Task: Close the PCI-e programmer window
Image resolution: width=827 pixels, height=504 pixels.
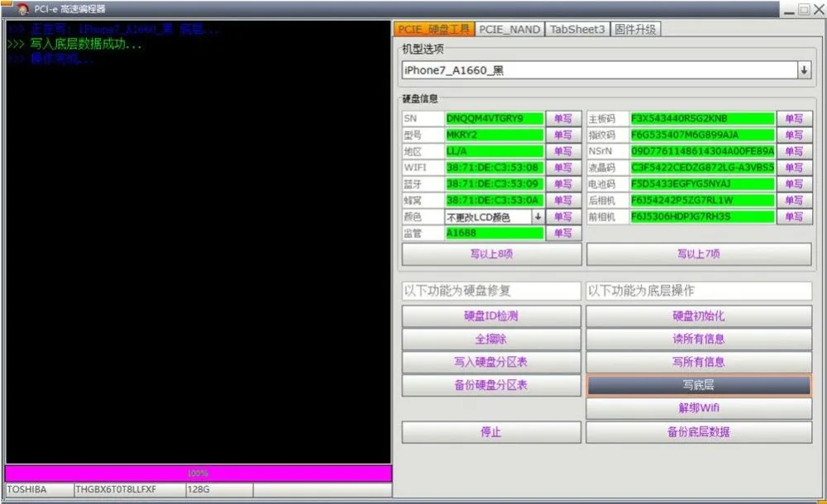Action: tap(820, 9)
